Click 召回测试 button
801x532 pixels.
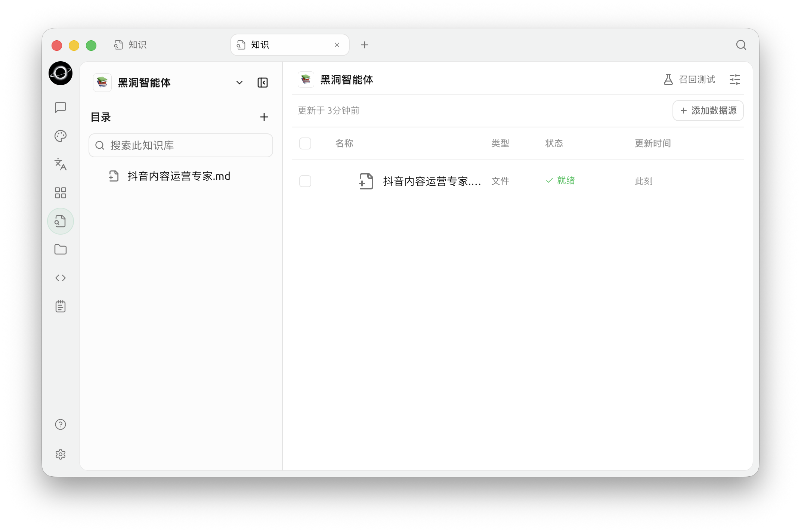pos(689,80)
